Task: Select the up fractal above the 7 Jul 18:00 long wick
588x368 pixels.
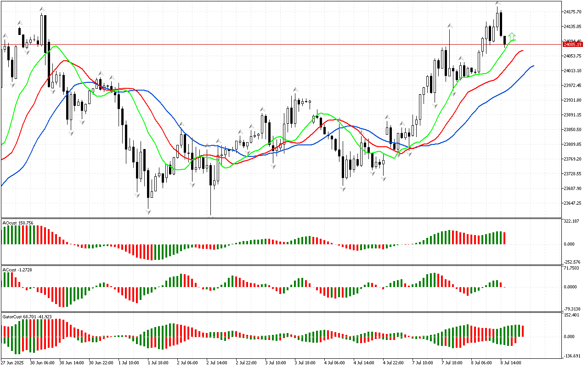Action: [450, 25]
